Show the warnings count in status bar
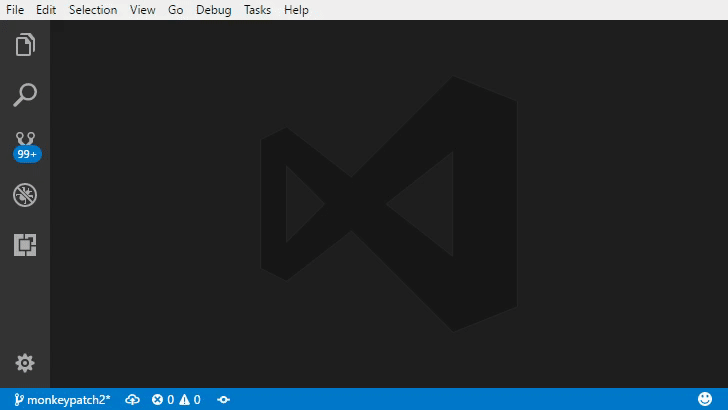Screen dimensions: 728x410 coord(190,400)
